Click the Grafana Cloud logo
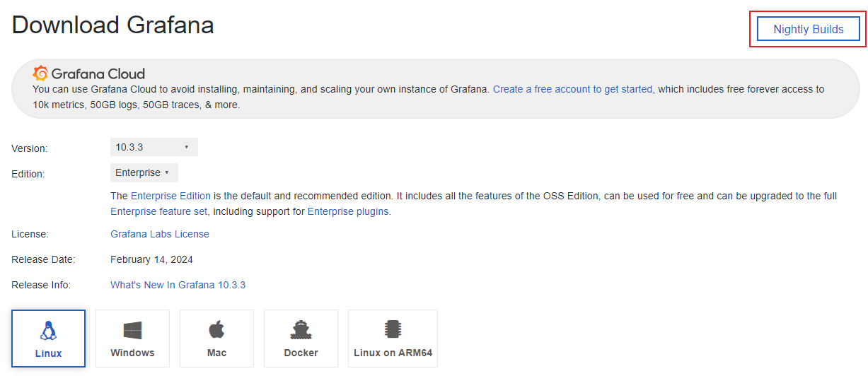The width and height of the screenshot is (868, 376). [x=89, y=74]
